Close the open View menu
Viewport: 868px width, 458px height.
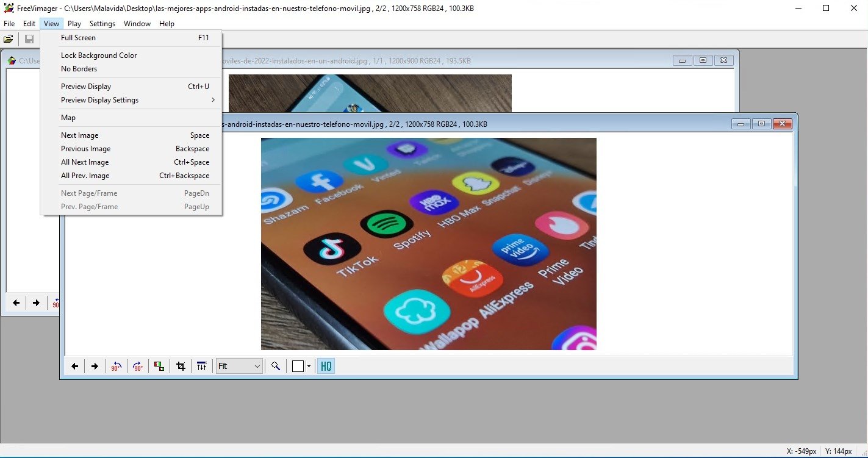coord(52,24)
